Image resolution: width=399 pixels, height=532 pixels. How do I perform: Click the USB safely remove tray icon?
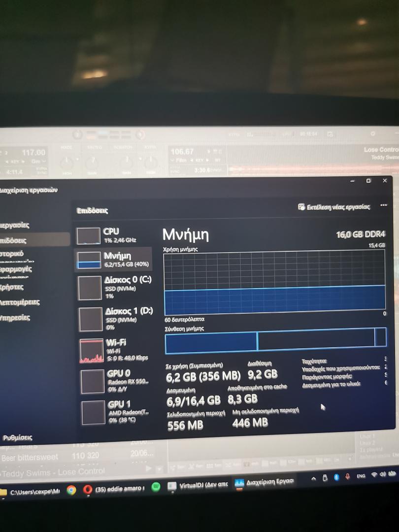tap(325, 478)
